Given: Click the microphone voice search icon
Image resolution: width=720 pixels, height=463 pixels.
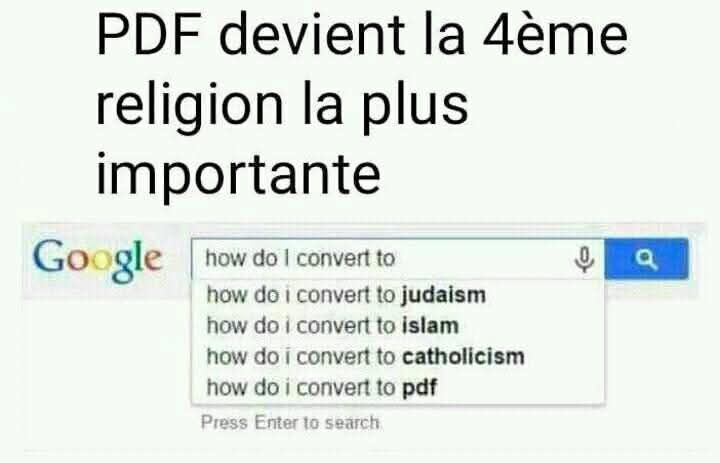Looking at the screenshot, I should pos(584,259).
